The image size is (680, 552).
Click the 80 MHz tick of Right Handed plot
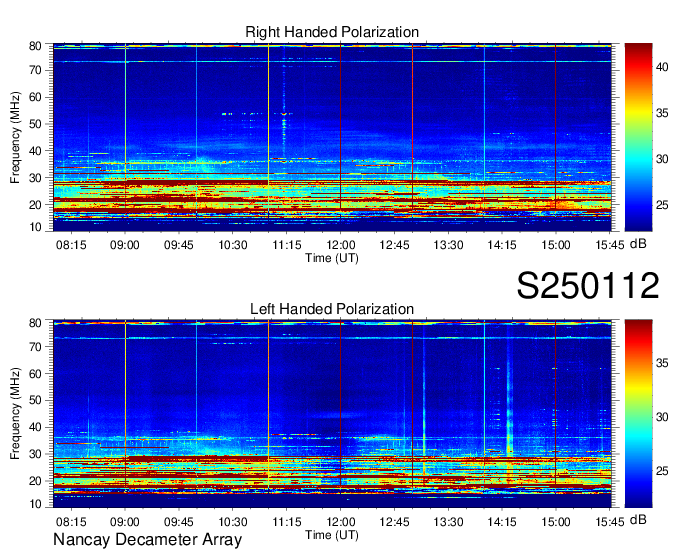35,46
